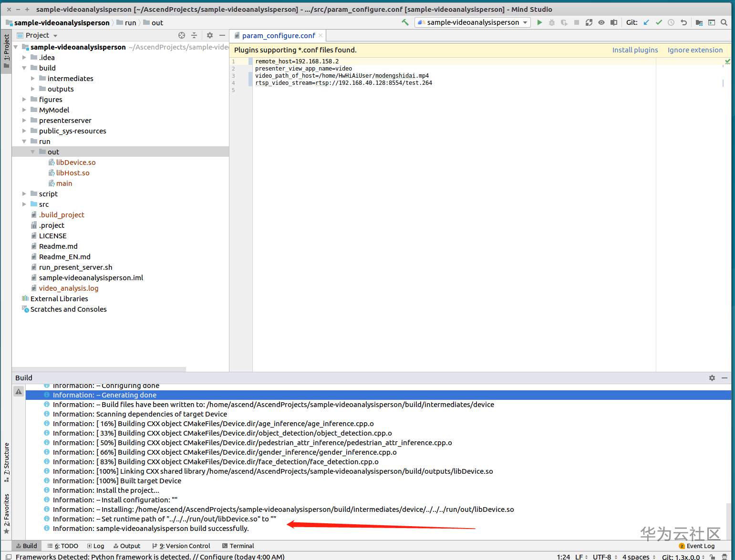Screen dimensions: 735x560
Task: Click the Ignore extension link
Action: [695, 50]
